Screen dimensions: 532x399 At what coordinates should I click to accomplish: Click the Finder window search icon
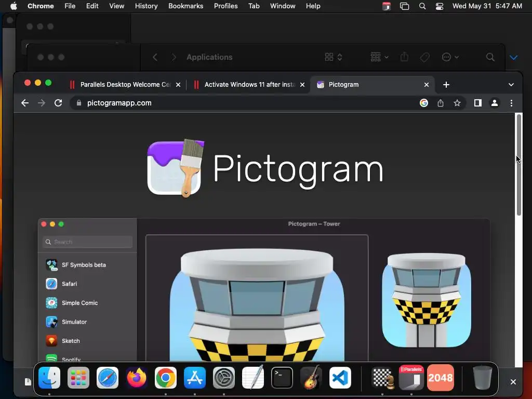click(x=490, y=57)
